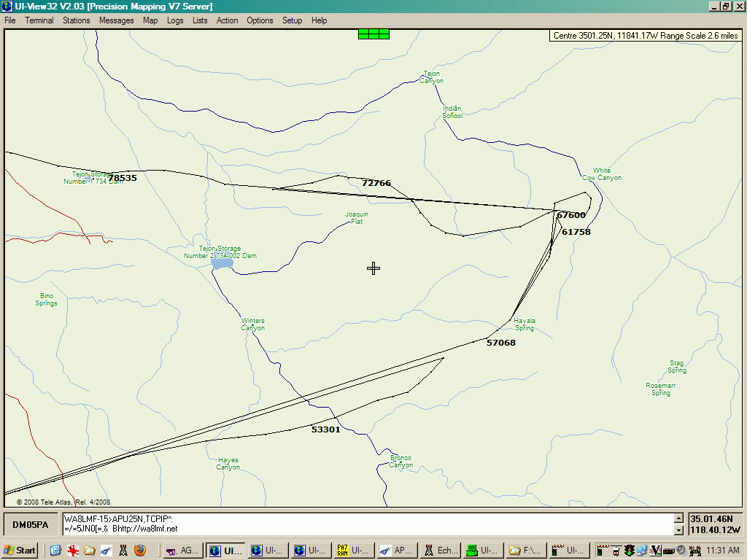
Task: Switch to the PA7 RHN taskbar window
Action: pos(353,551)
